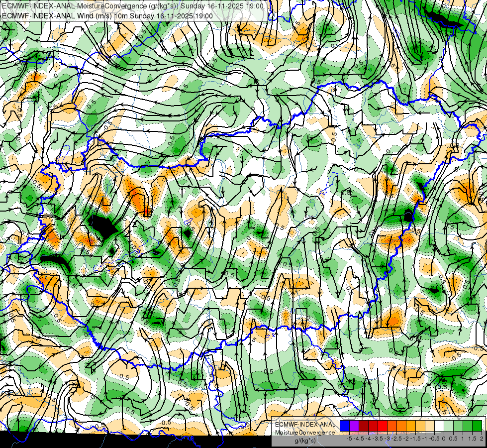Select the white legend swatch
This screenshot has width=487, height=448.
439,426
